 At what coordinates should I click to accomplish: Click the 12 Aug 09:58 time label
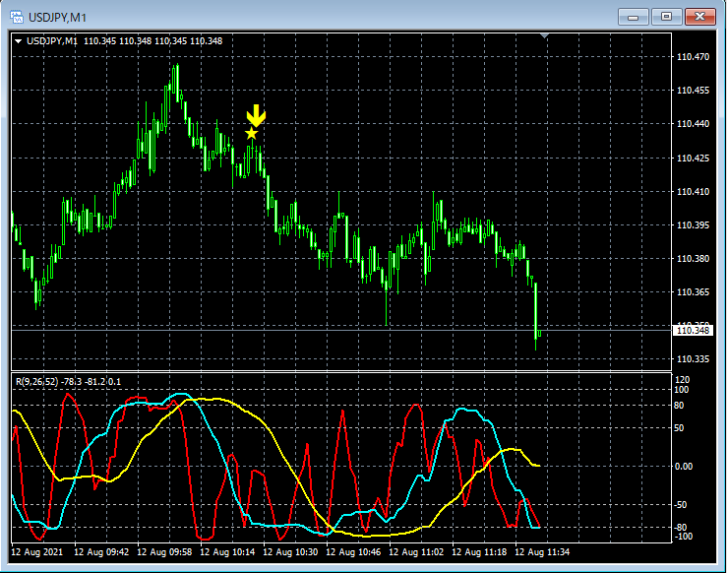coord(164,552)
